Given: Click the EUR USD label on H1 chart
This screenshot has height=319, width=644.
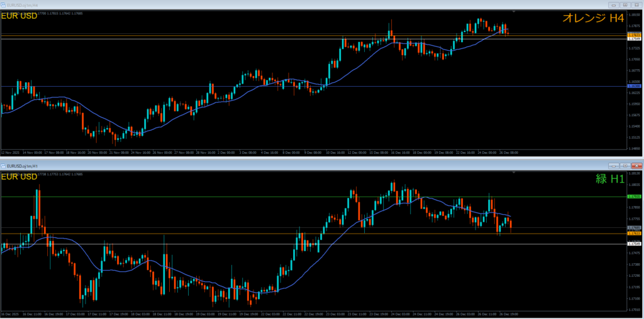Looking at the screenshot, I should [x=19, y=176].
